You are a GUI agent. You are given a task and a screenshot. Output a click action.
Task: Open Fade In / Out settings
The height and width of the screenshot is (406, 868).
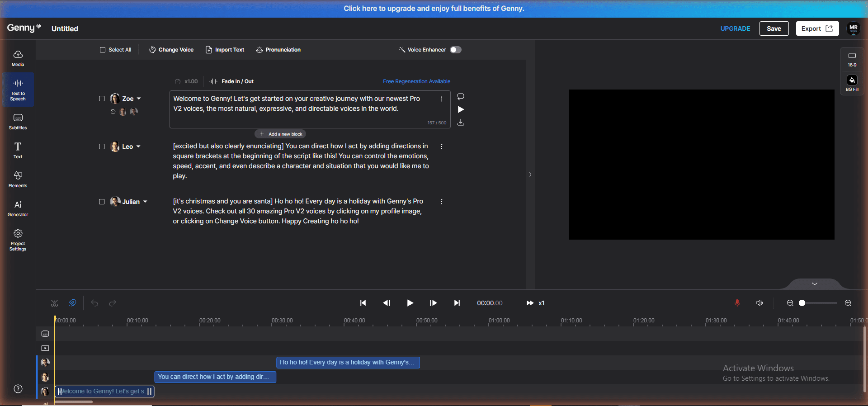(x=231, y=81)
